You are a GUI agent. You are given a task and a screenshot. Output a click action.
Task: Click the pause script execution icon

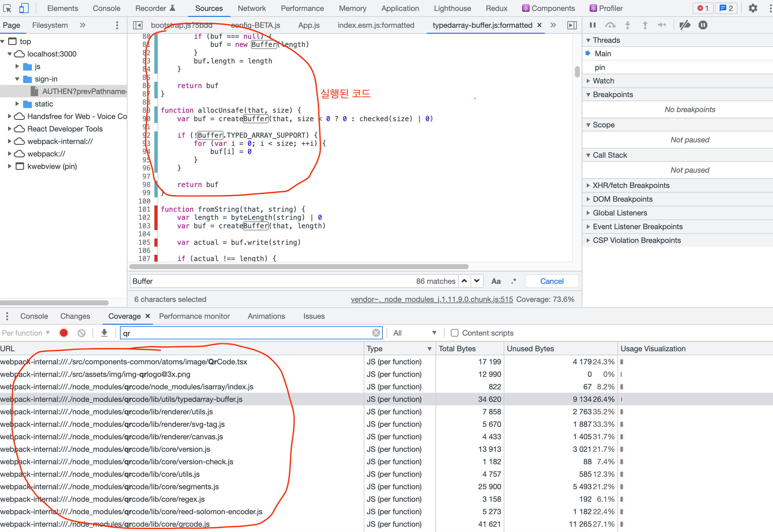(x=592, y=25)
